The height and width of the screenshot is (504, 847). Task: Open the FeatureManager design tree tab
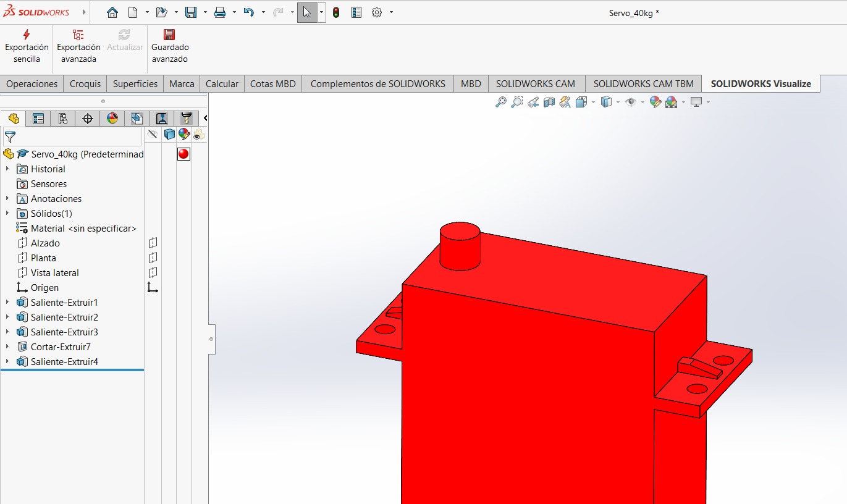point(14,118)
